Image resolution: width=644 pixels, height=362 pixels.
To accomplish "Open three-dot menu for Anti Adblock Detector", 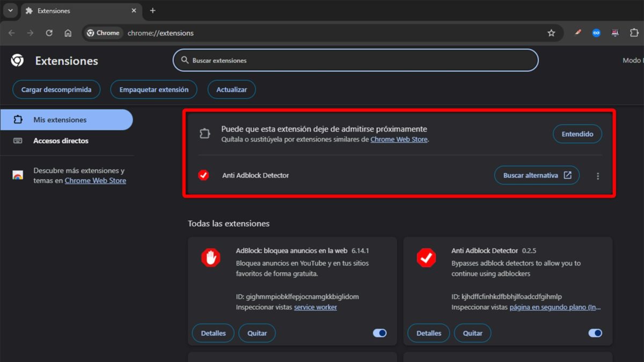I will [598, 176].
